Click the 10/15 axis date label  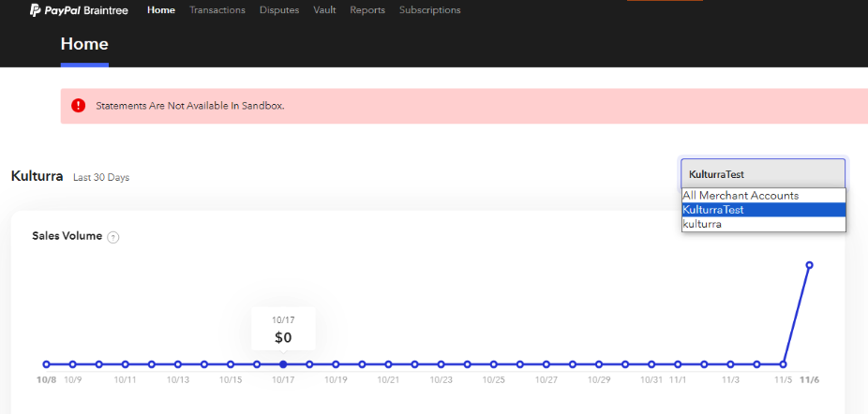pyautogui.click(x=231, y=380)
